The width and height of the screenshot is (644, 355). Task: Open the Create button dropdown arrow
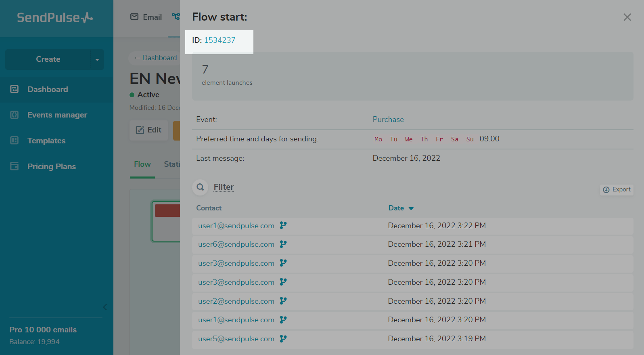pyautogui.click(x=97, y=59)
